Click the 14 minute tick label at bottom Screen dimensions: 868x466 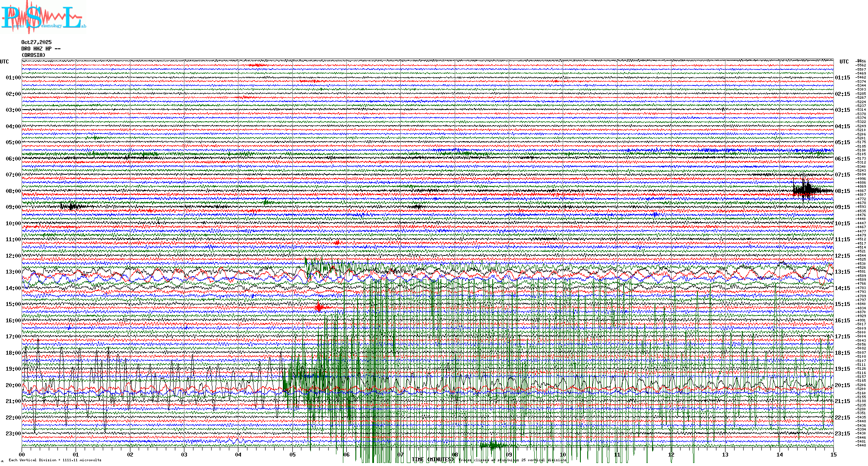point(779,454)
